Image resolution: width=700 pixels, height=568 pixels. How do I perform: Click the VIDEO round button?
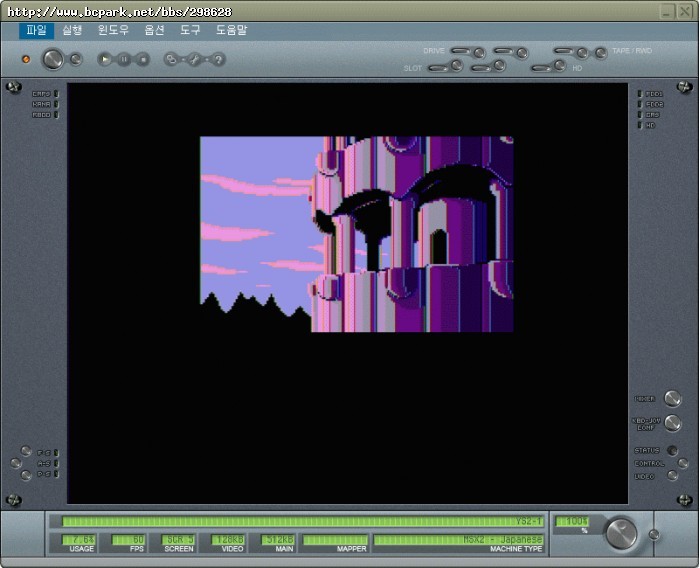[x=672, y=476]
